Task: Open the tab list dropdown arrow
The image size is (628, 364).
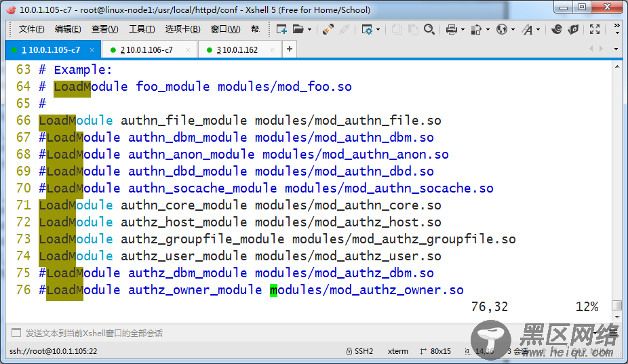Action: (x=616, y=49)
